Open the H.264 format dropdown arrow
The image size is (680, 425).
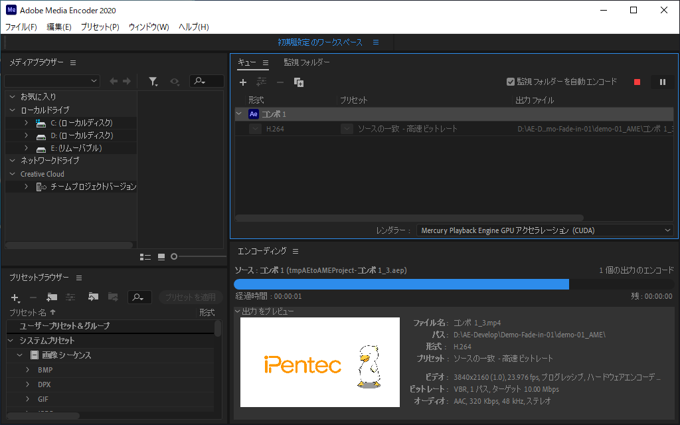click(x=255, y=129)
